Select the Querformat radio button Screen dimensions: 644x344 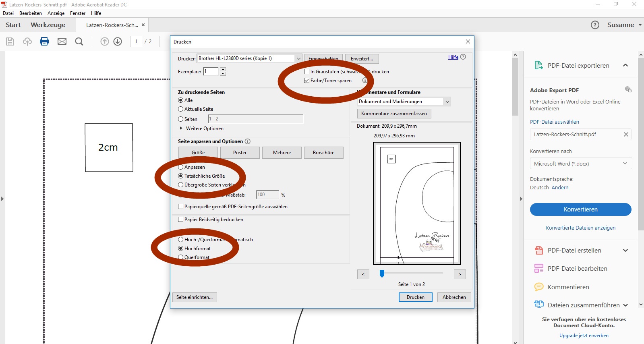180,257
